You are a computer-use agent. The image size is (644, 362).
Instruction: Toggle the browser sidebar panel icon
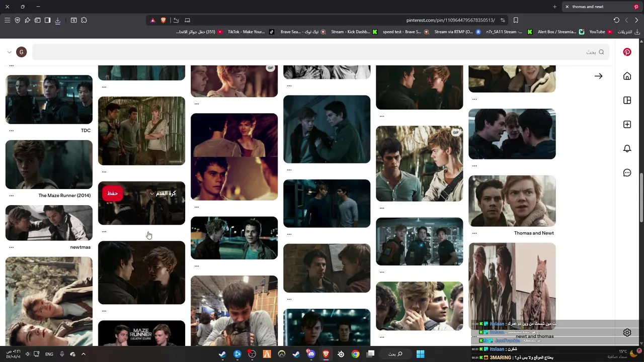tap(47, 20)
